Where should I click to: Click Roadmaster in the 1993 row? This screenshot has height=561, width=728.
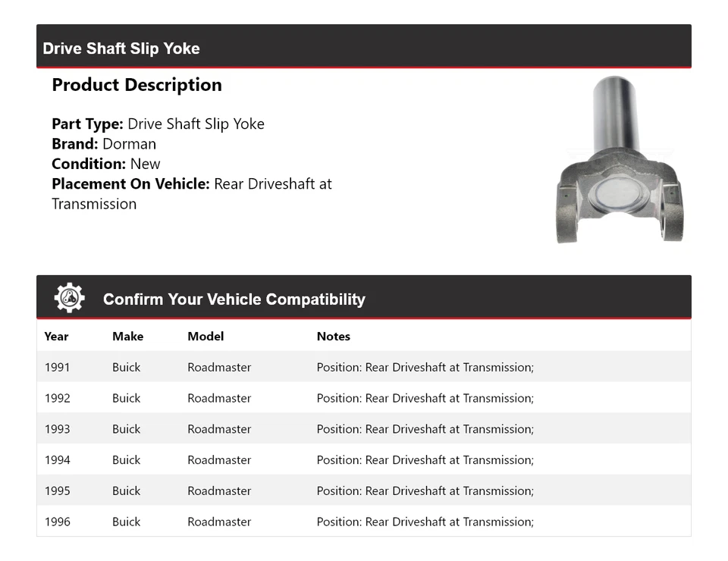coord(219,429)
